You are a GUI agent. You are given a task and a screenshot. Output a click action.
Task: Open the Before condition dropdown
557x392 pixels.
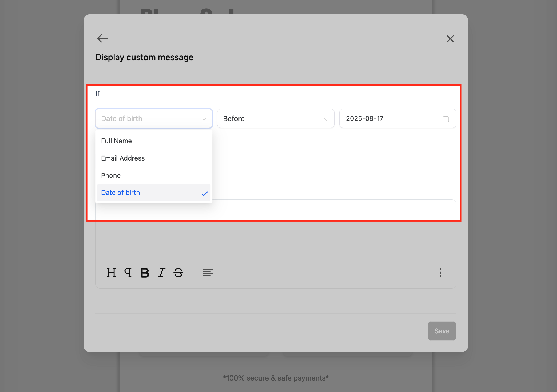coord(275,118)
